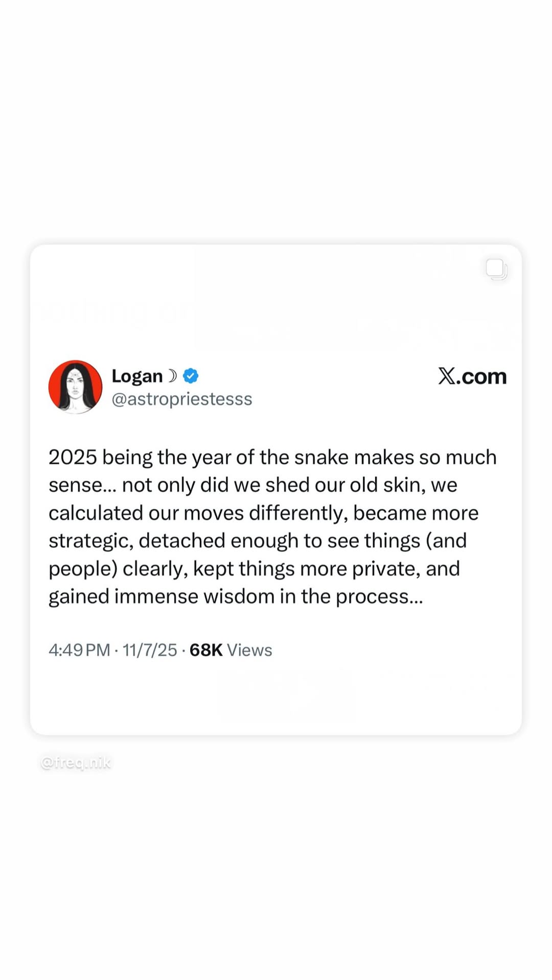Click the multi-image carousel icon
552x980 pixels.
coord(496,269)
